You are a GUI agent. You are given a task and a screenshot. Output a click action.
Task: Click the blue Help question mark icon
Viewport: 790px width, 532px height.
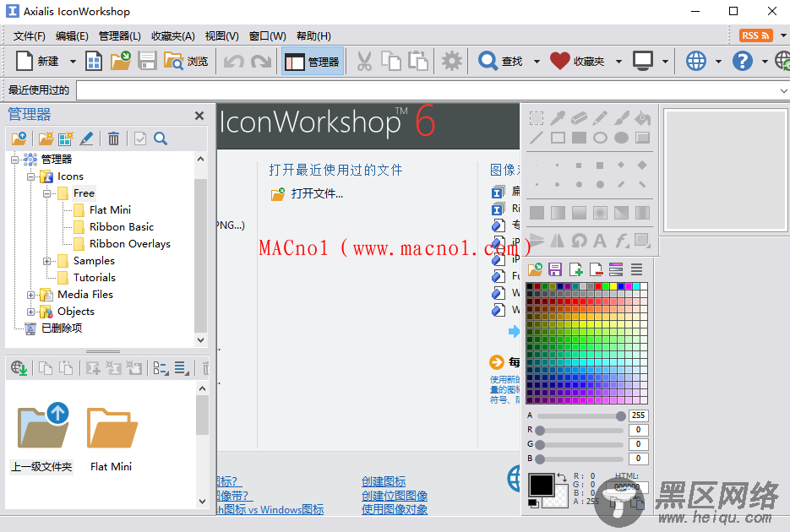tap(742, 62)
